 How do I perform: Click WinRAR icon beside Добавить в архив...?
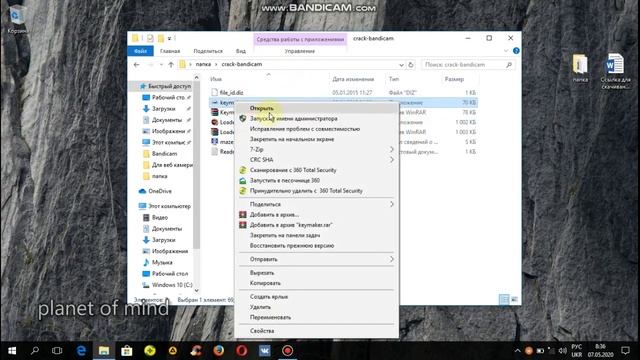pos(243,215)
